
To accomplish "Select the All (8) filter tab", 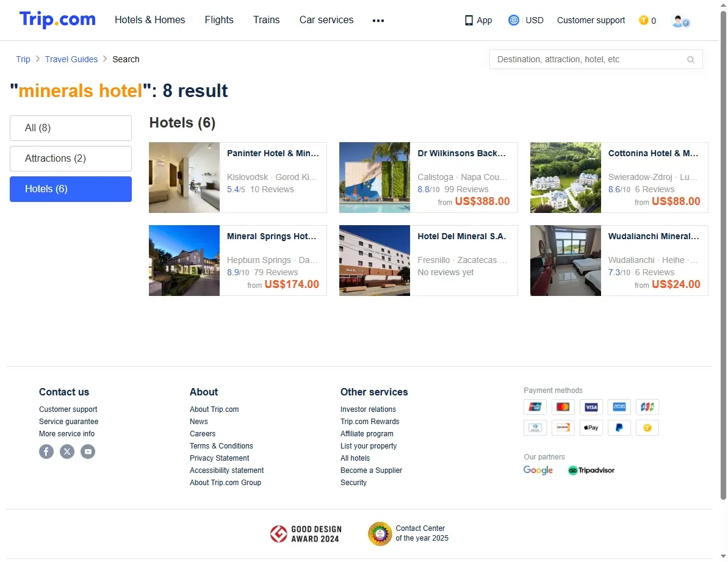I will click(x=71, y=128).
